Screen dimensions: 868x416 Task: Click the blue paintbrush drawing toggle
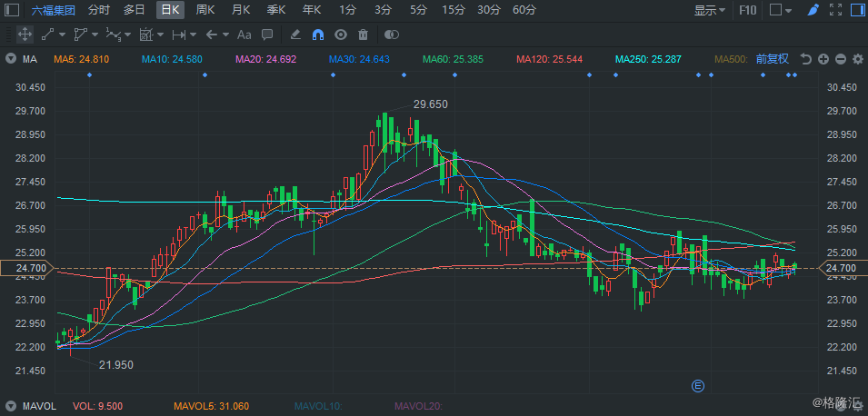pyautogui.click(x=813, y=9)
